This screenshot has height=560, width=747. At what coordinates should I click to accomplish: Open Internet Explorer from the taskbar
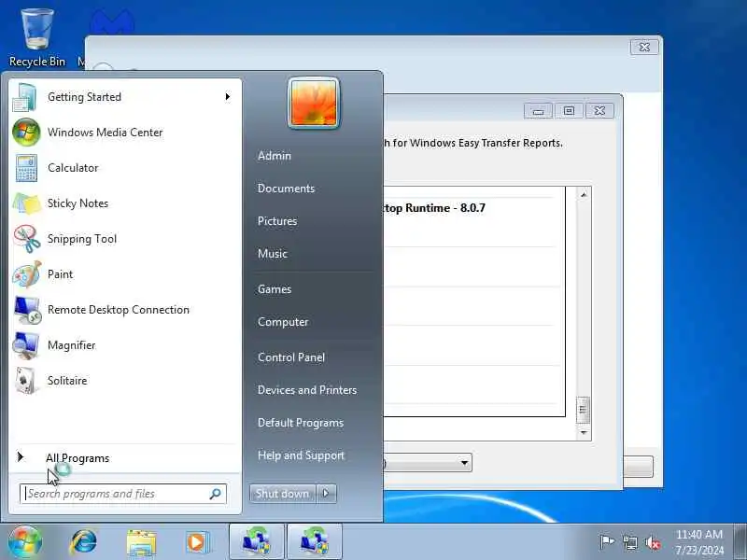point(83,542)
